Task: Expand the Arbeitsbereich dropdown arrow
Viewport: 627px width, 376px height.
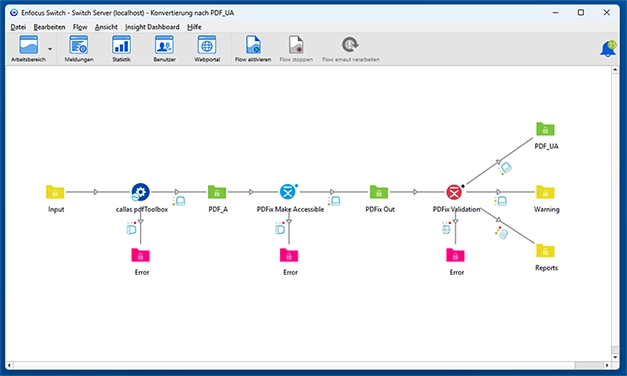Action: 50,49
